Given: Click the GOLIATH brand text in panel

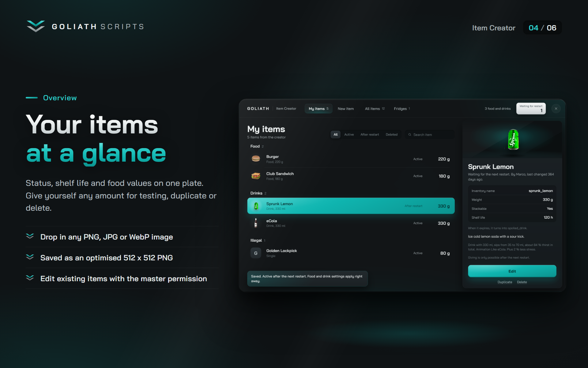Looking at the screenshot, I should pos(258,109).
